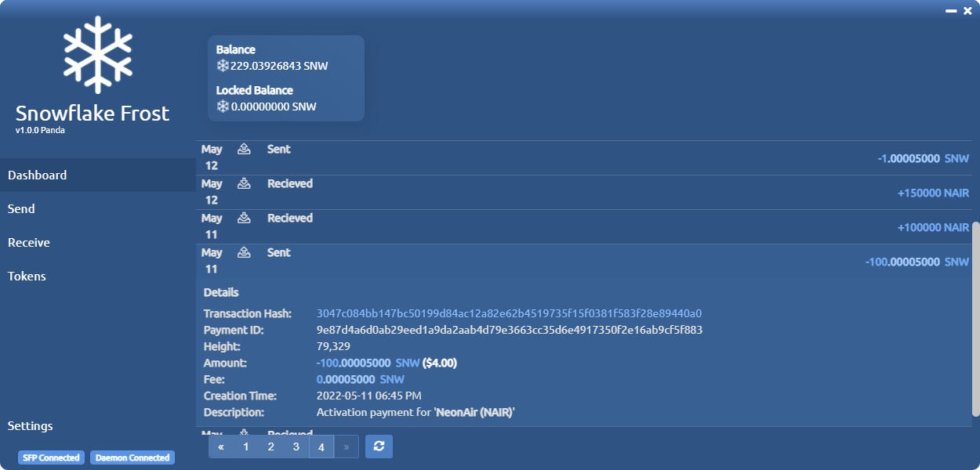Open the Send section
980x470 pixels.
coord(98,209)
